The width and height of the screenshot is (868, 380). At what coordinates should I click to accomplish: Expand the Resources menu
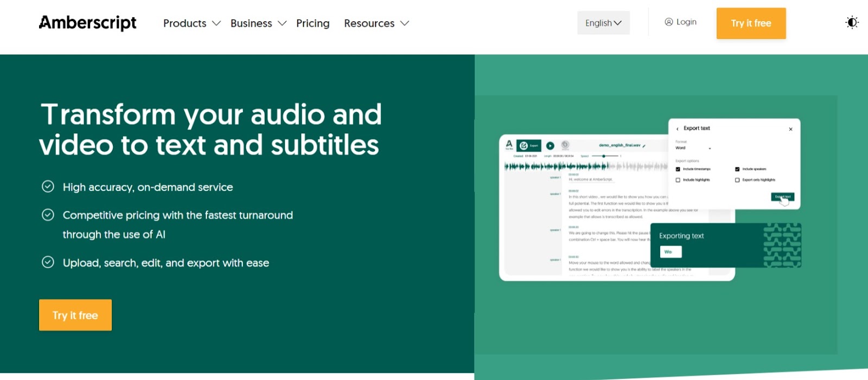pos(376,23)
